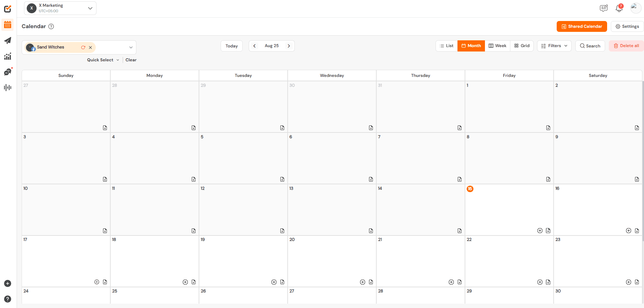Open the Filters dropdown

click(554, 46)
